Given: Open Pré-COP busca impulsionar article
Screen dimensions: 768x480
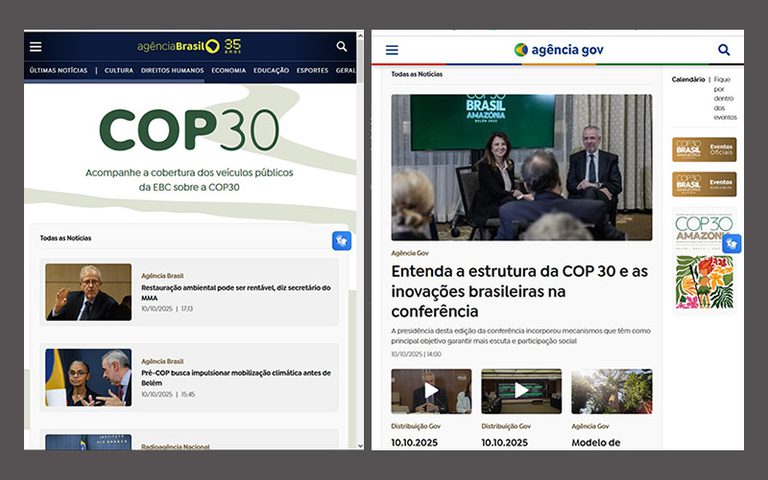Looking at the screenshot, I should pyautogui.click(x=235, y=377).
